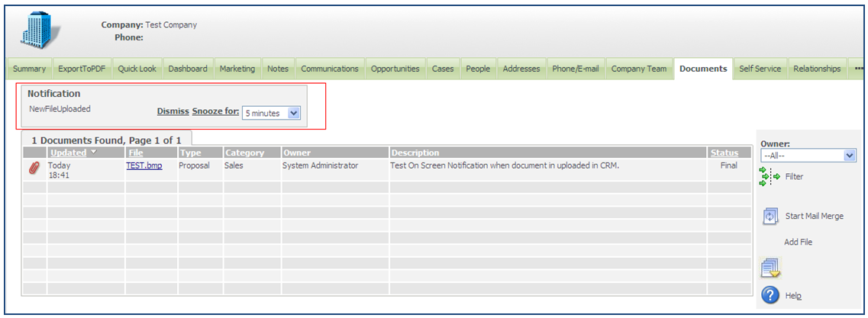The height and width of the screenshot is (318, 868).
Task: Sort documents by Updated column
Action: [67, 153]
